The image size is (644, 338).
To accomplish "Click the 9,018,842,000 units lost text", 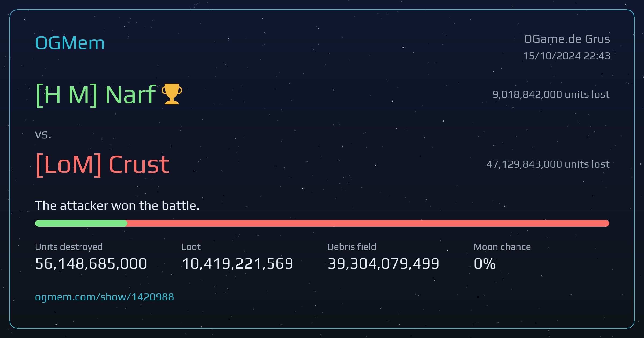I will pos(551,94).
